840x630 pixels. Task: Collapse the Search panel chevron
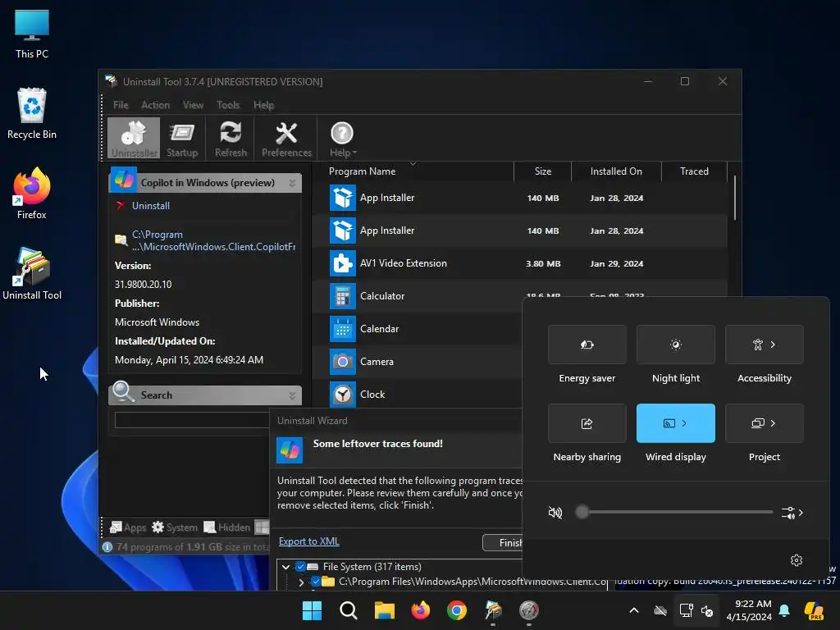pos(292,396)
